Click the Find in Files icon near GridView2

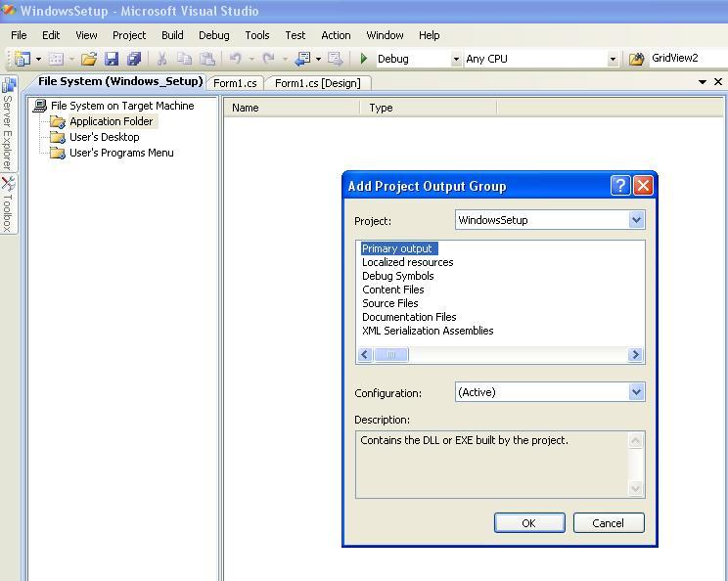click(636, 59)
